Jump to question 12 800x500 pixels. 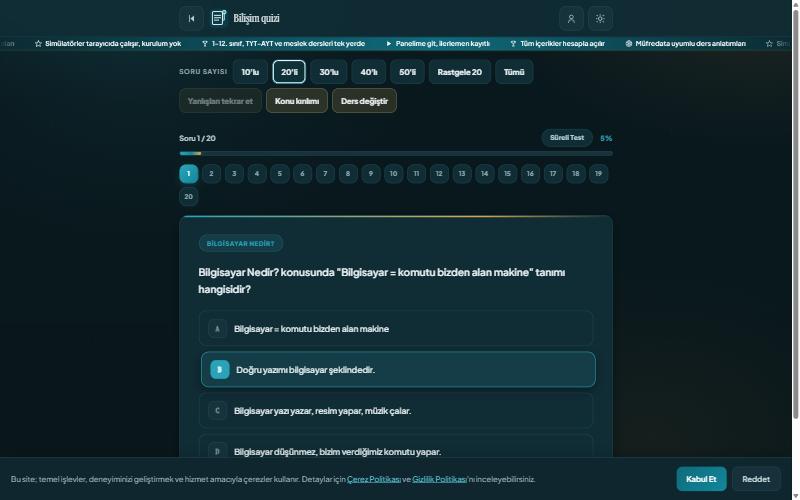[x=439, y=173]
